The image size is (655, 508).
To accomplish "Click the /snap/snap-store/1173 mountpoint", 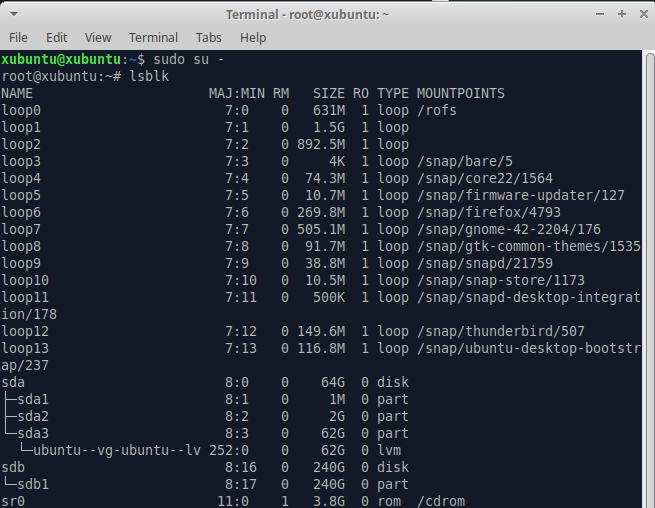I will pyautogui.click(x=501, y=280).
